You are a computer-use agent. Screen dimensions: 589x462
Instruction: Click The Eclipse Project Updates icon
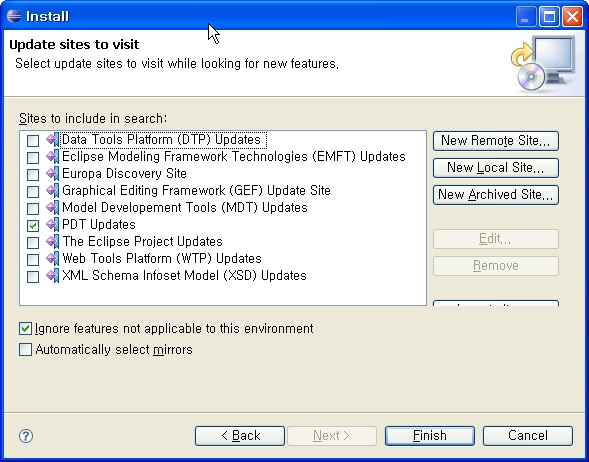tap(53, 242)
